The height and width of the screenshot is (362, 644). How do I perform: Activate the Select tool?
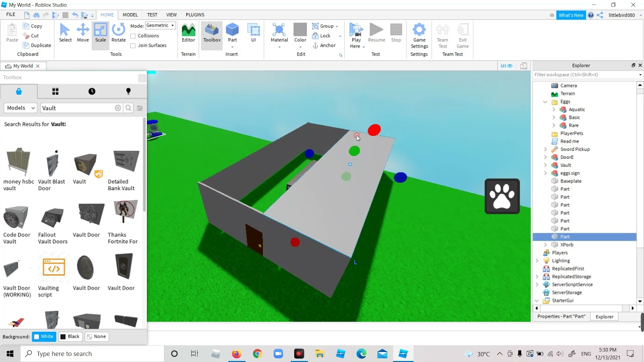tap(65, 33)
